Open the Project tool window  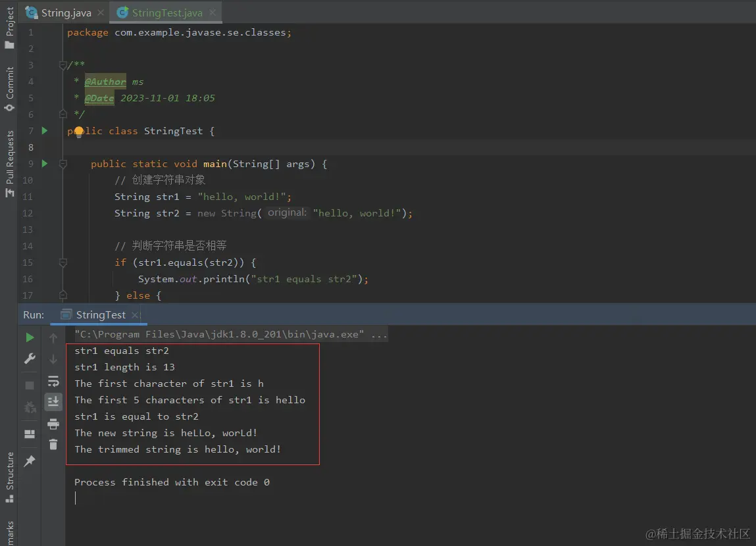[9, 28]
